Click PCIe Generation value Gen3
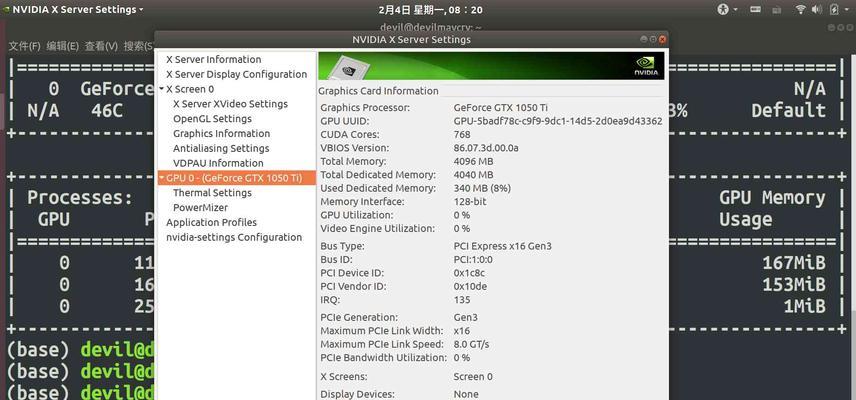 pos(465,317)
